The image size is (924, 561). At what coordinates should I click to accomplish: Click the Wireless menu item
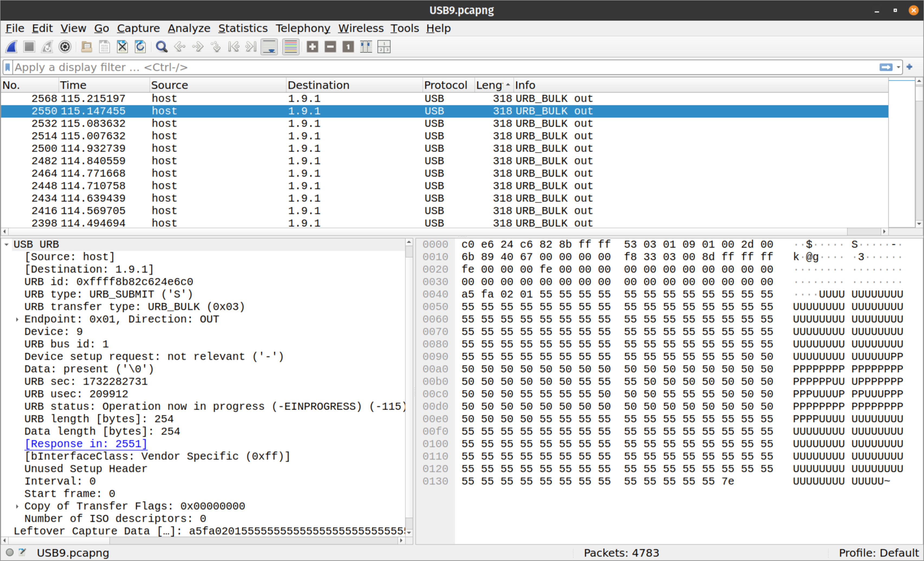pyautogui.click(x=360, y=28)
